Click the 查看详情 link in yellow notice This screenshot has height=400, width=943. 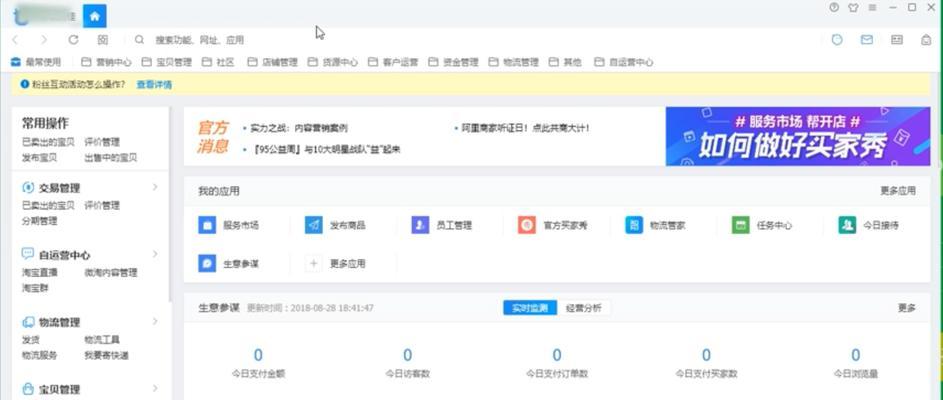[x=154, y=85]
